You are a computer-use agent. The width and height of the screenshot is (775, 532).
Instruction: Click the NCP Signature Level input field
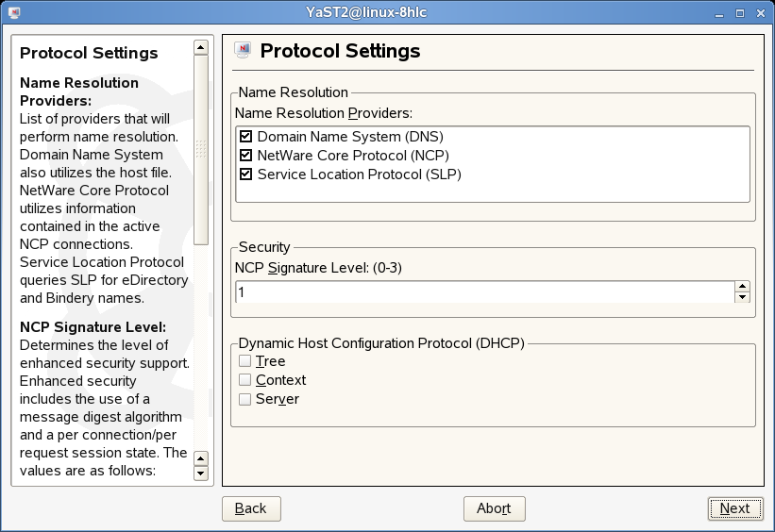click(x=483, y=292)
